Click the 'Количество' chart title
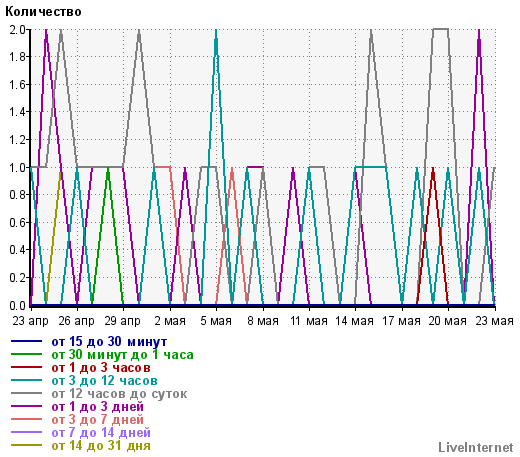The width and height of the screenshot is (520, 457). (x=43, y=12)
